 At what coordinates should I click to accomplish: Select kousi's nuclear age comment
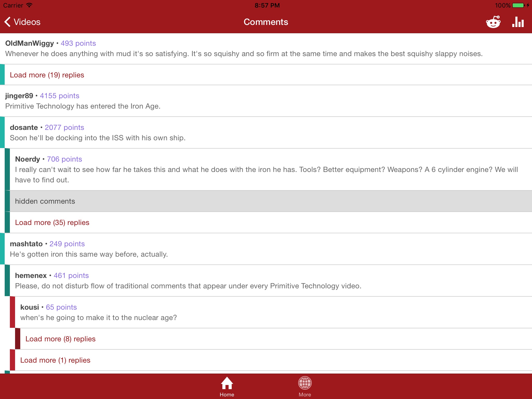98,318
